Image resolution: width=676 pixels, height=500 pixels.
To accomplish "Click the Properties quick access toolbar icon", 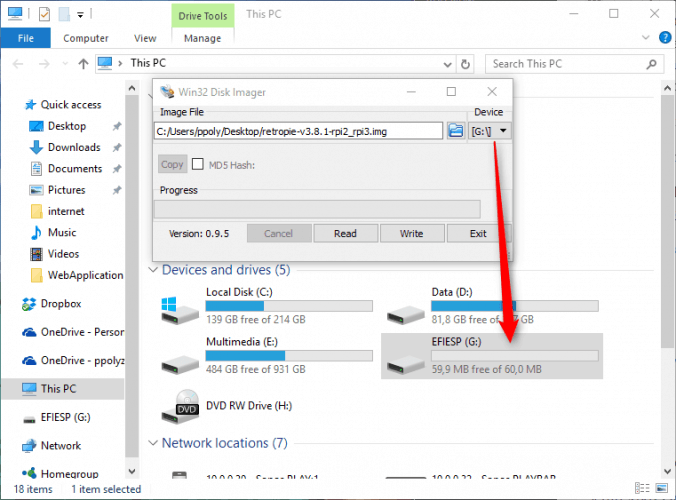I will (x=44, y=14).
